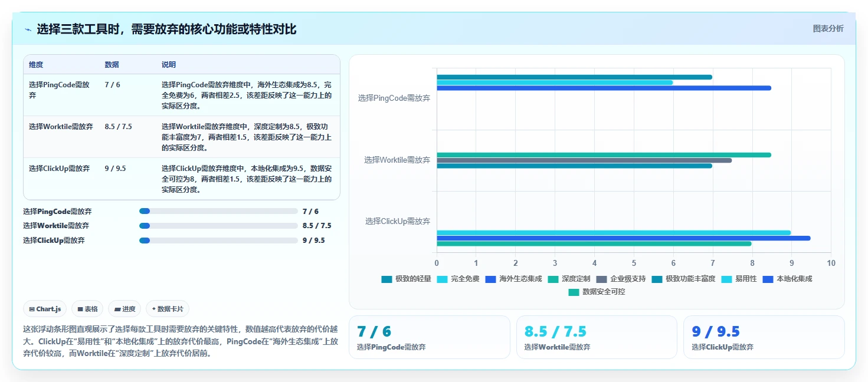The width and height of the screenshot is (868, 382).
Task: Open the 7 / 6 PingCode stat card
Action: click(x=430, y=337)
